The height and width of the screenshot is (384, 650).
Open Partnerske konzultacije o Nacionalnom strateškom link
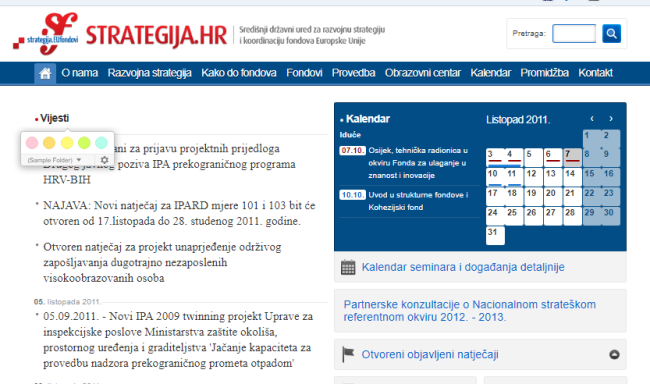[470, 311]
